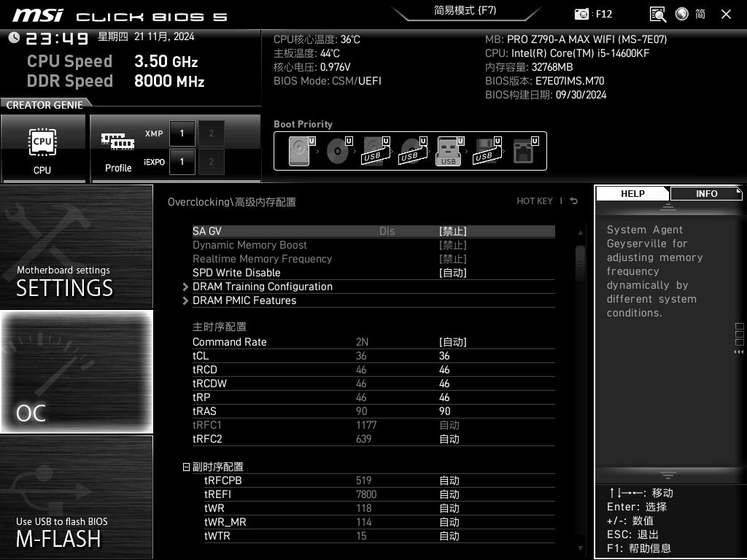The image size is (747, 560).
Task: Change language via the globe icon
Action: click(x=682, y=15)
